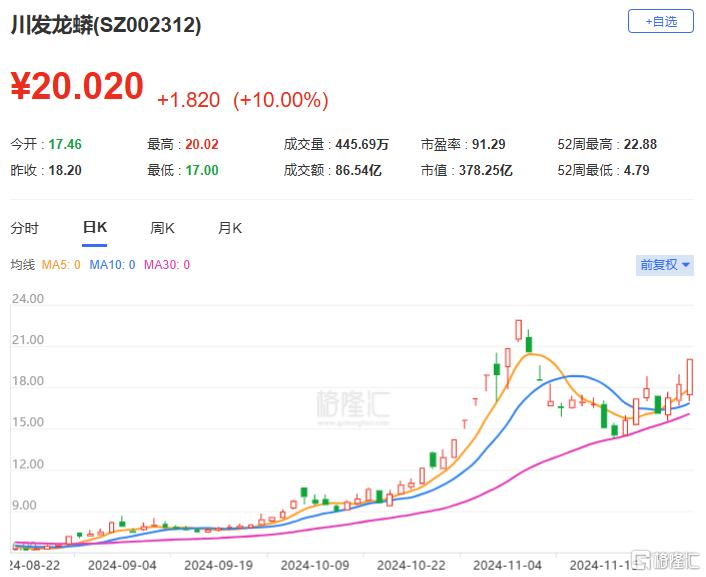
Task: Click the 52-week low value 4.79
Action: point(637,171)
